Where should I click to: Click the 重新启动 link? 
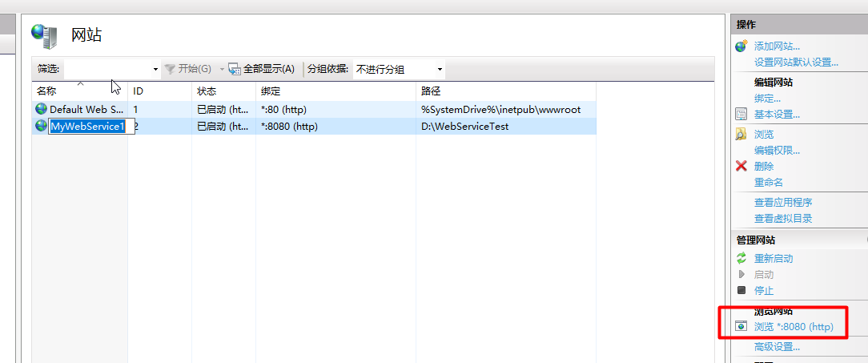774,258
